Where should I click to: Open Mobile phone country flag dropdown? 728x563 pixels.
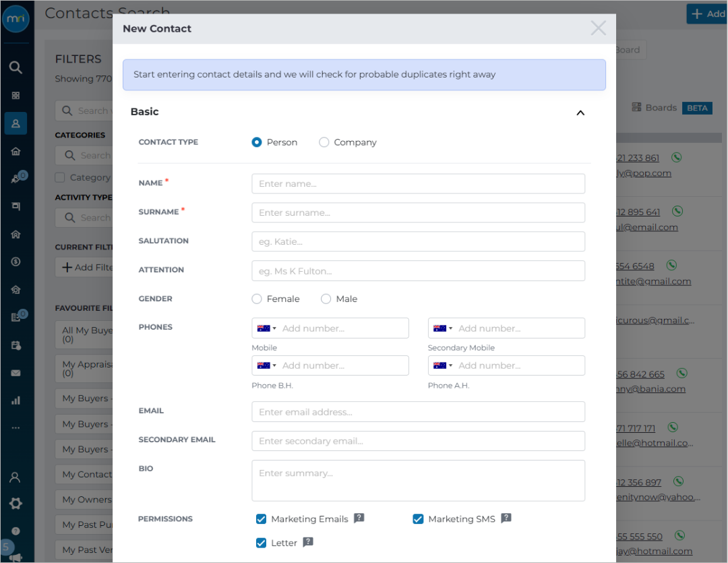[266, 328]
